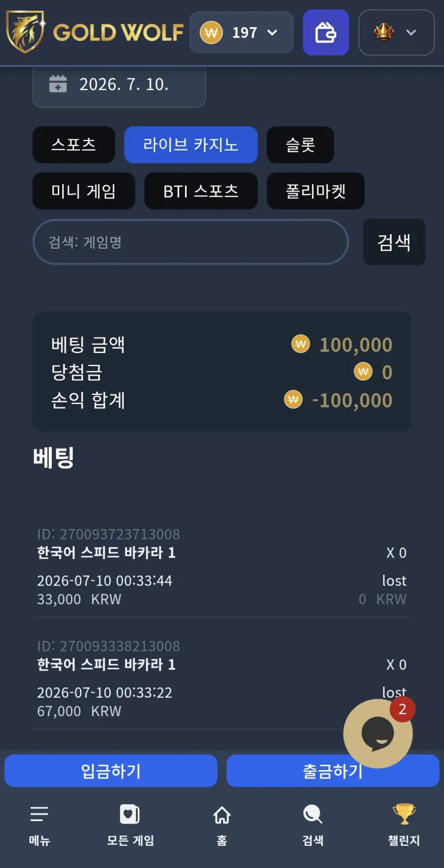Open the 메뉴 hamburger icon

coord(39,814)
